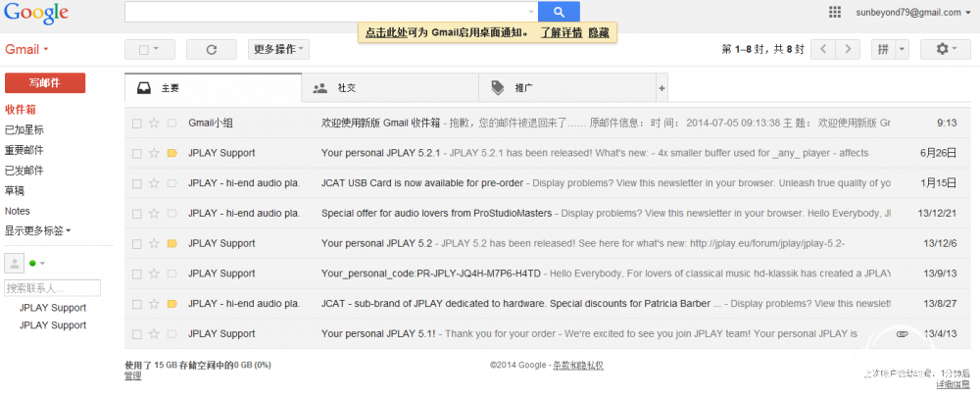The image size is (980, 398).
Task: Toggle importance marker on JPLAY 5.2.1 message
Action: (171, 153)
